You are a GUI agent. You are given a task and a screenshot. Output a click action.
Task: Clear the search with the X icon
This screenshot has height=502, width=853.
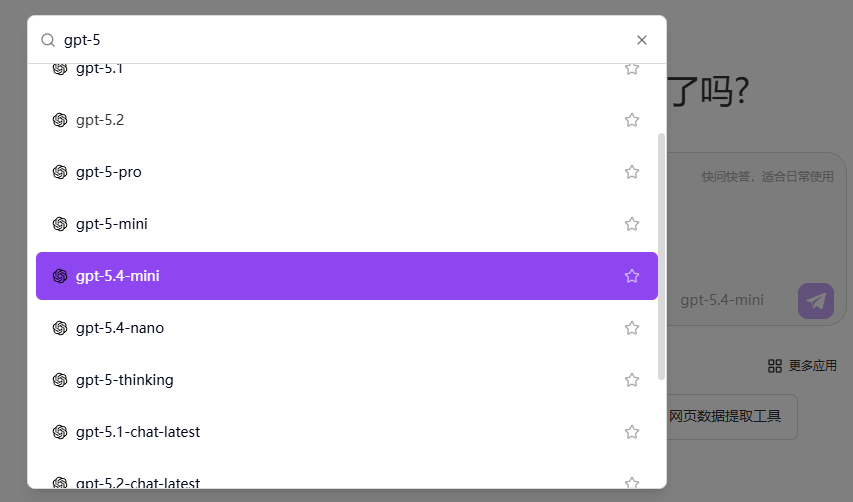coord(642,40)
